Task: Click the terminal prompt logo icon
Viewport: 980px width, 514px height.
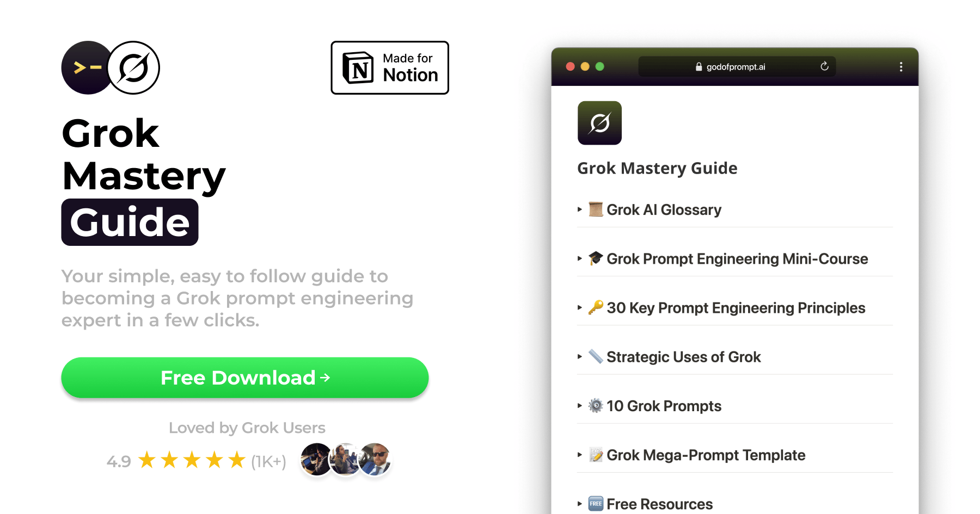Action: [87, 67]
